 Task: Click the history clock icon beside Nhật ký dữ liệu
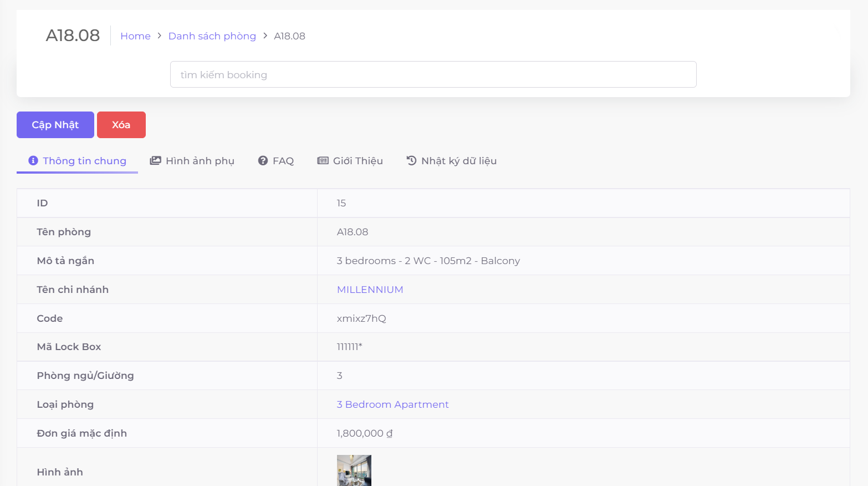tap(411, 160)
